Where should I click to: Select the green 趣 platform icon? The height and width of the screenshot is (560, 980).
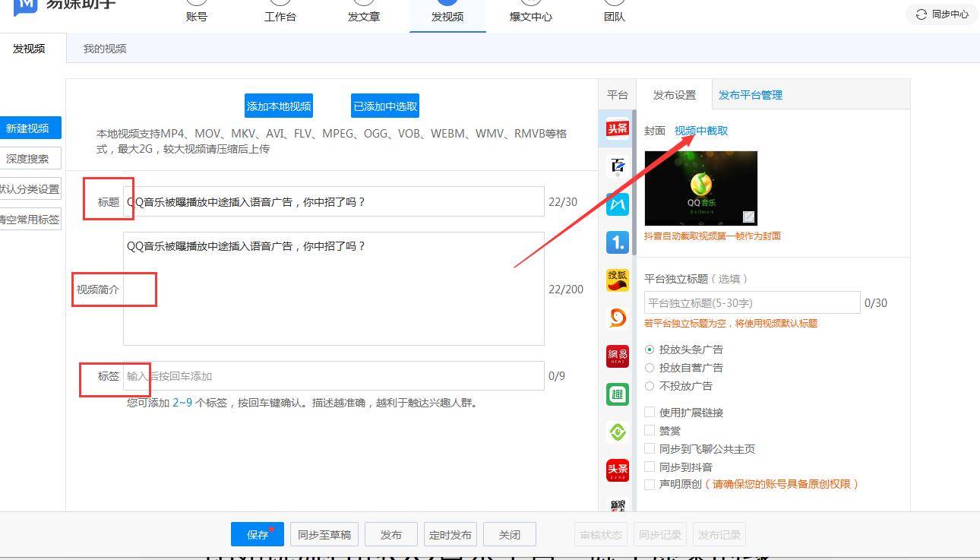click(618, 394)
